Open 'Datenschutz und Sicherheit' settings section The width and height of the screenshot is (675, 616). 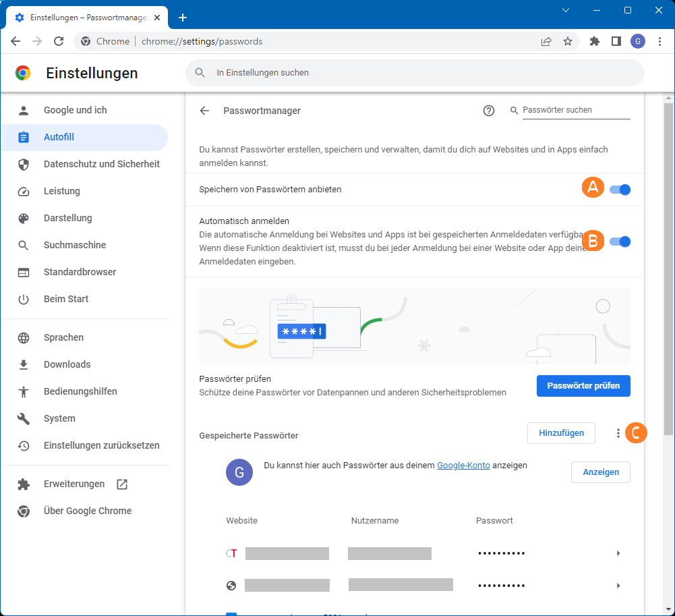pos(101,164)
